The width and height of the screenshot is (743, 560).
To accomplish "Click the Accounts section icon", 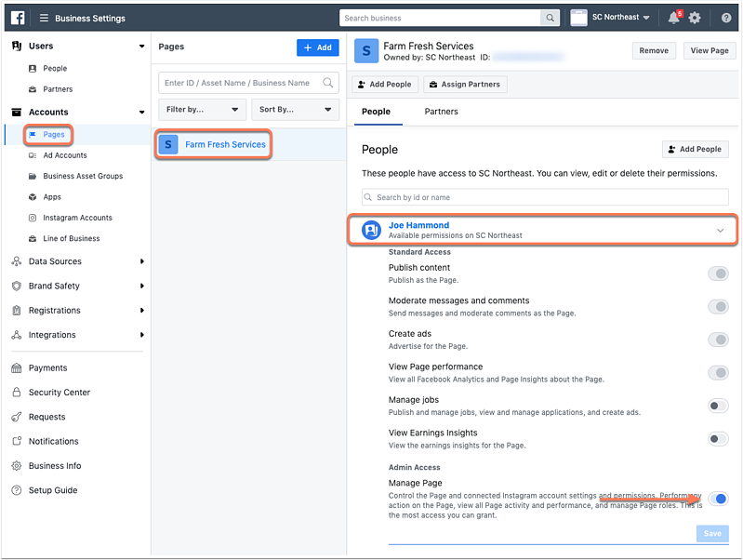I will pos(17,112).
